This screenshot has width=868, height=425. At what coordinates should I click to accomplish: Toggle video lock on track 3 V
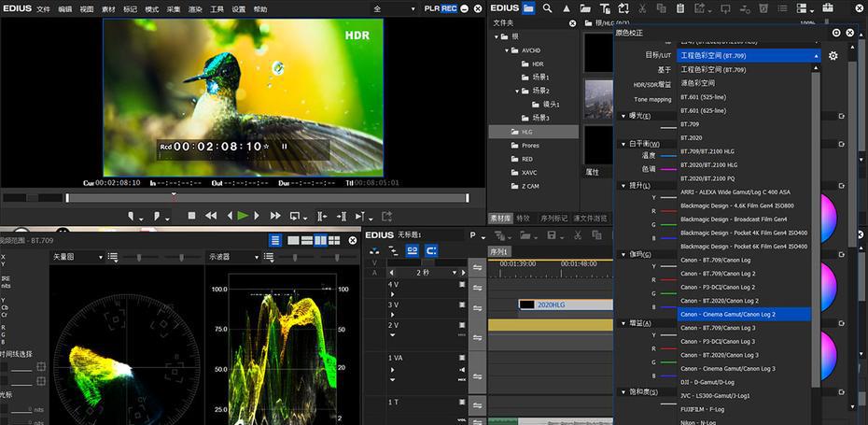pyautogui.click(x=462, y=305)
